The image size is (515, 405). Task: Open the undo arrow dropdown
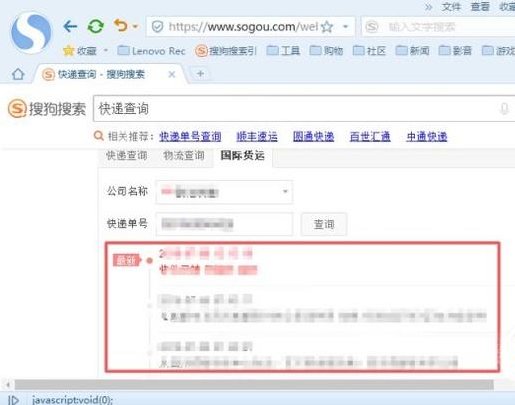tap(135, 26)
